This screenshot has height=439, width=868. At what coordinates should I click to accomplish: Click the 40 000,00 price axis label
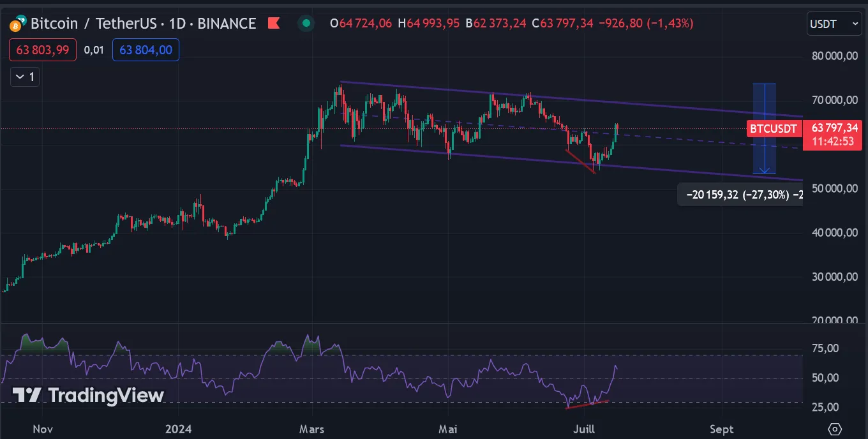point(835,233)
